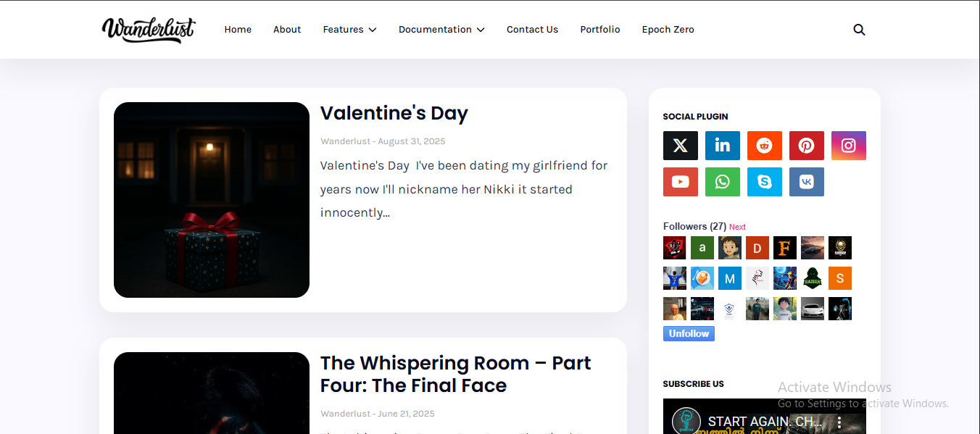This screenshot has height=434, width=980.
Task: Click the Skype social icon
Action: click(764, 182)
